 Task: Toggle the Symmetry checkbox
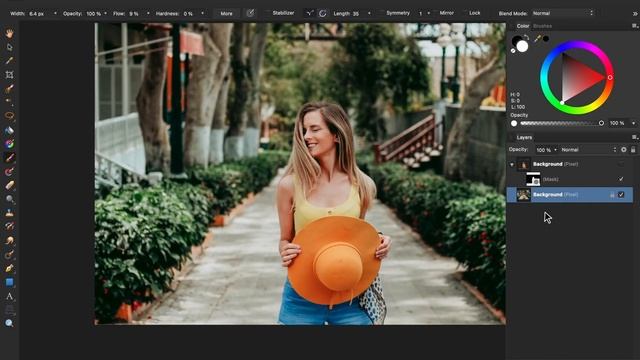pyautogui.click(x=382, y=13)
